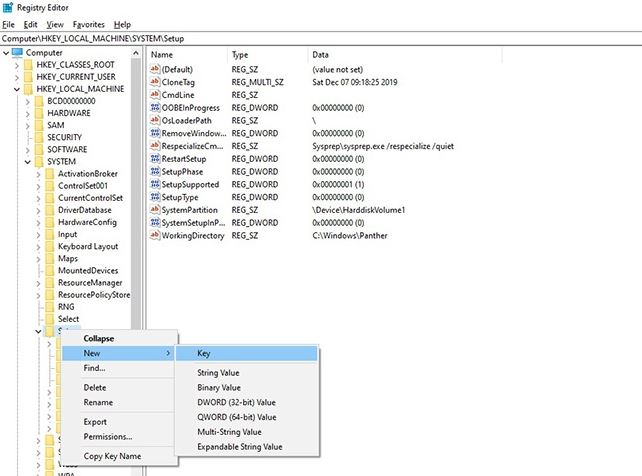
Task: Sort values by the Name column header
Action: pyautogui.click(x=187, y=55)
